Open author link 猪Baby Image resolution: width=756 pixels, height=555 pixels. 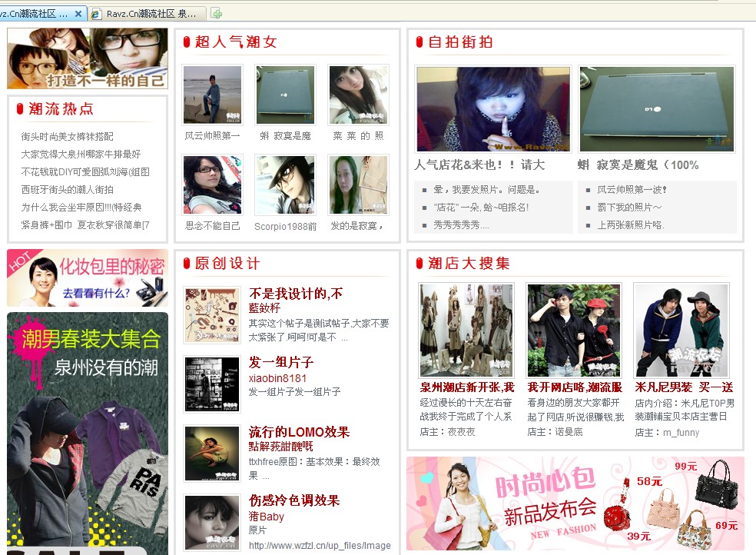click(266, 517)
